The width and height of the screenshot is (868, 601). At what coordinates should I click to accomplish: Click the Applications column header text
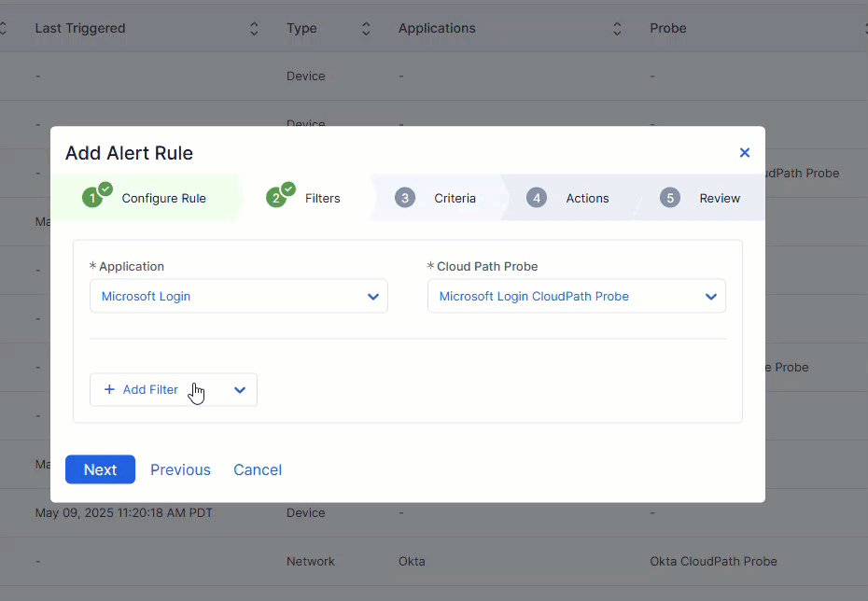pos(437,28)
